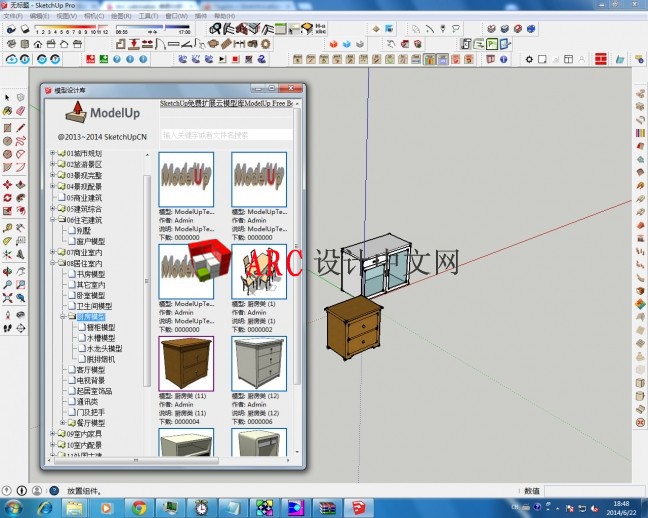Expand the 07商业室内 folder
This screenshot has height=518, width=648.
tap(53, 252)
